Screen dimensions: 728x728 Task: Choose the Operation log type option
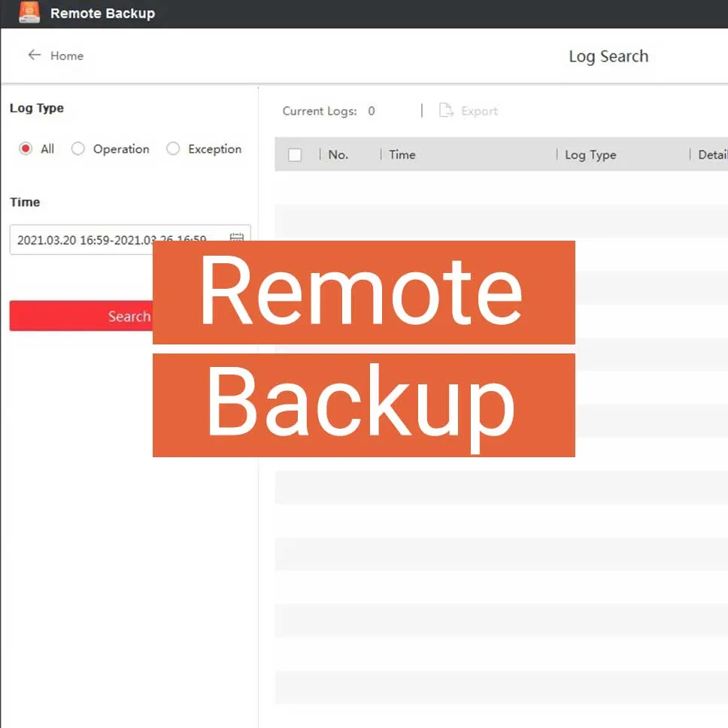[x=78, y=149]
